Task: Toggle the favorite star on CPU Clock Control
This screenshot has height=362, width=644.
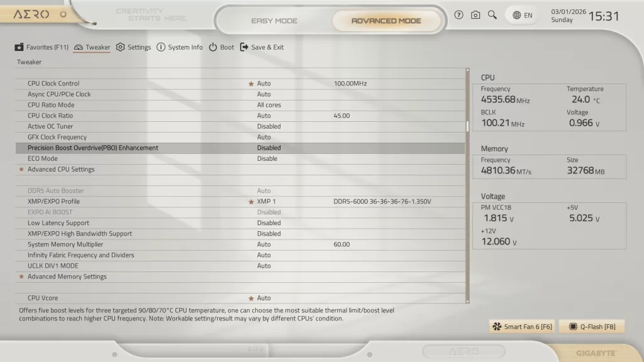Action: pos(252,83)
